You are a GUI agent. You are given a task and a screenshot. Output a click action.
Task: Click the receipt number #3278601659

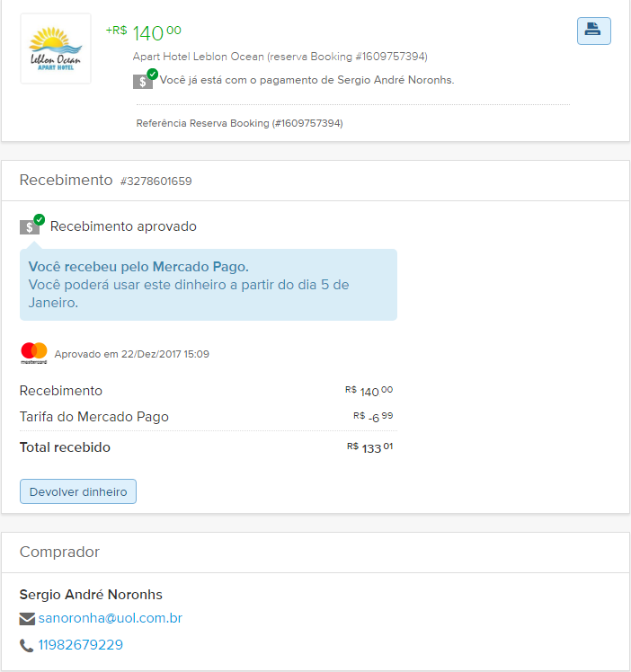coord(156,181)
